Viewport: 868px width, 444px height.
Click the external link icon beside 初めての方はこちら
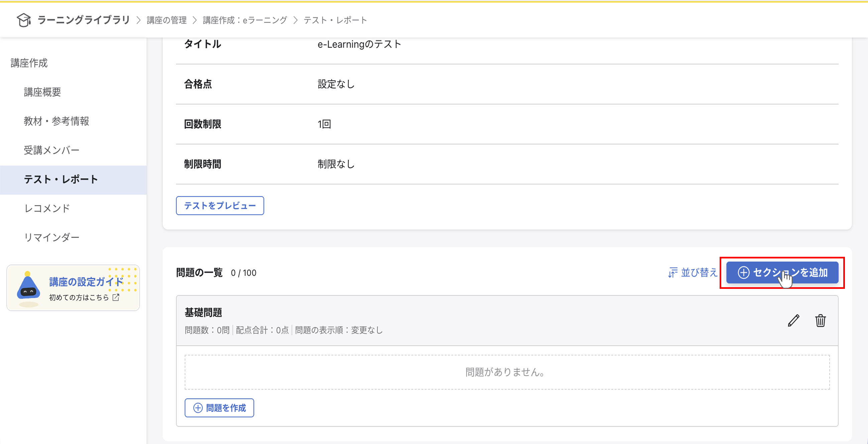(116, 297)
